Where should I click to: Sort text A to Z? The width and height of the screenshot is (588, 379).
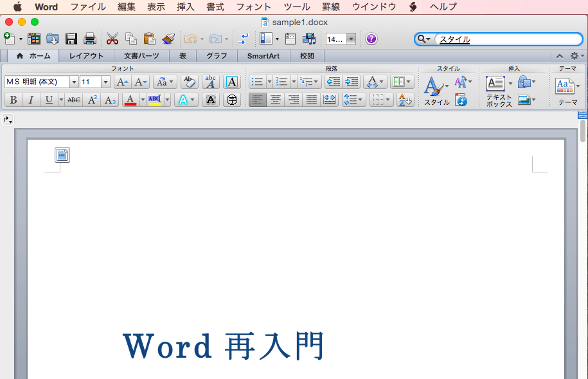(x=405, y=100)
